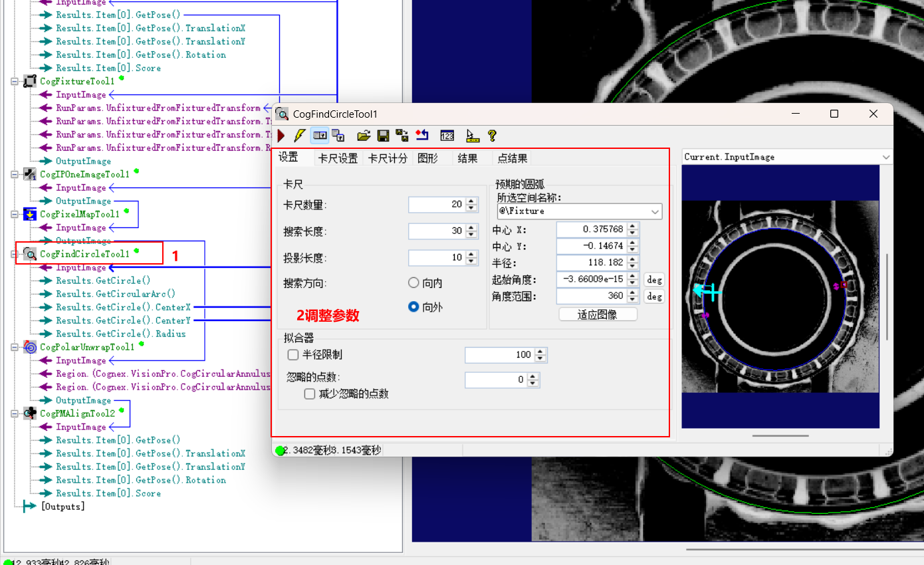Run the CogFindCircleTool1 with the red arrow
Screen dimensions: 924x565
point(281,136)
